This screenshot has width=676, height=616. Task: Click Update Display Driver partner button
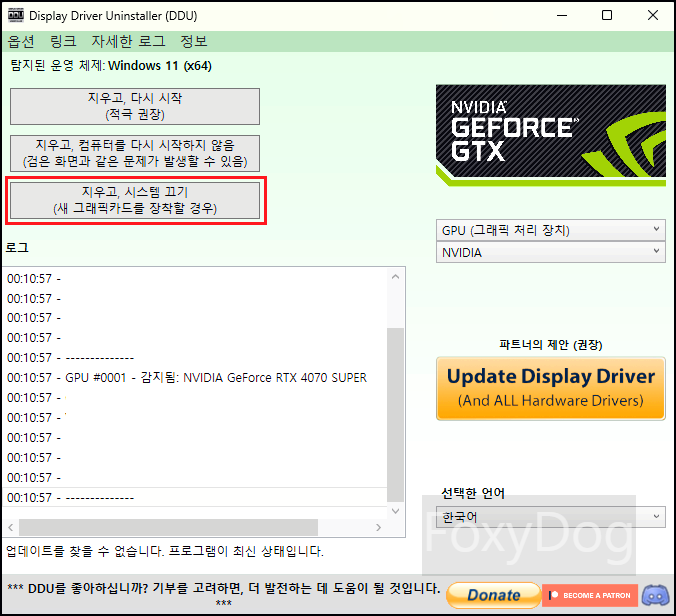[551, 388]
